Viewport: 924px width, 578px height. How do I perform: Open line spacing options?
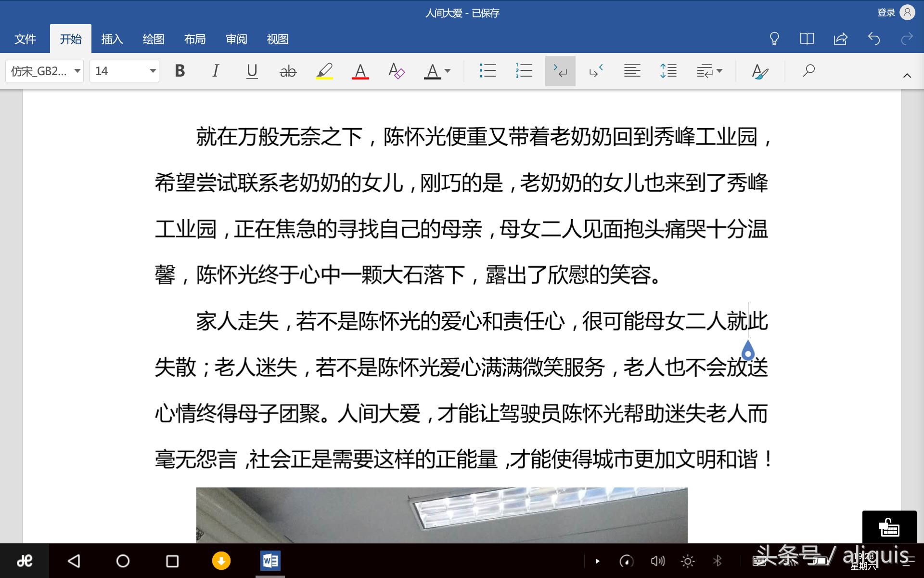point(668,71)
